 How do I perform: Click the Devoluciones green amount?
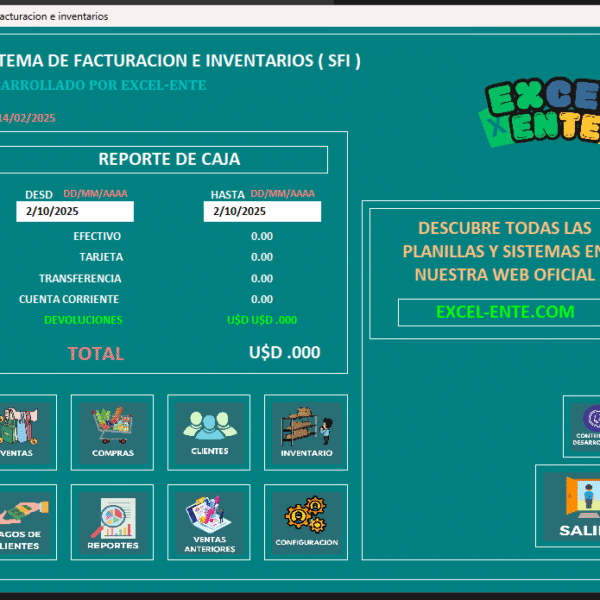[261, 320]
